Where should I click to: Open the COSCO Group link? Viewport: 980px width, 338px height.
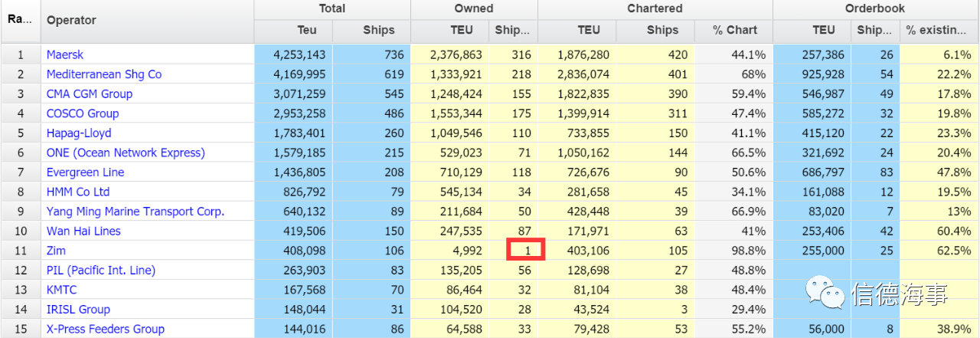point(83,113)
